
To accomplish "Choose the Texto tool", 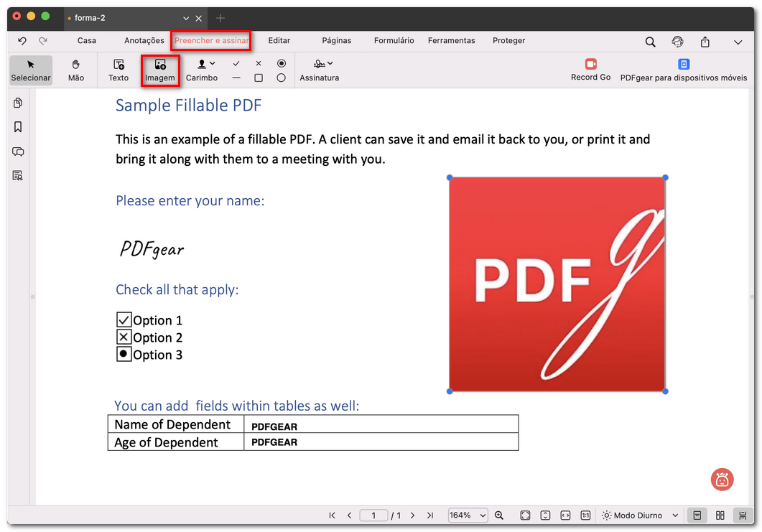I will (119, 70).
